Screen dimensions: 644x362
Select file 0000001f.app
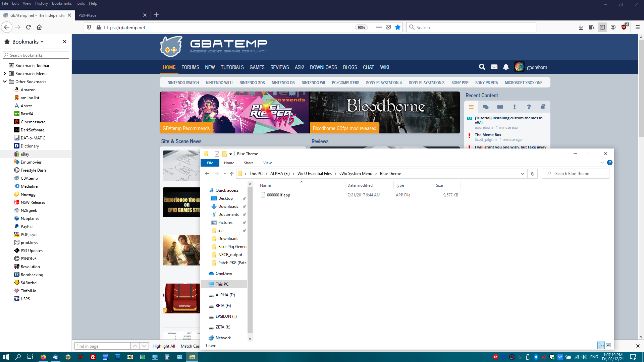click(278, 195)
